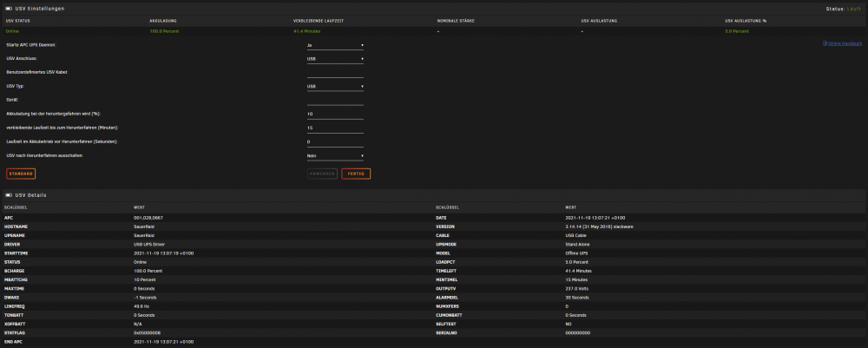Open the Starte APC UPS Daemon dropdown
Image resolution: width=868 pixels, height=348 pixels.
coord(335,45)
